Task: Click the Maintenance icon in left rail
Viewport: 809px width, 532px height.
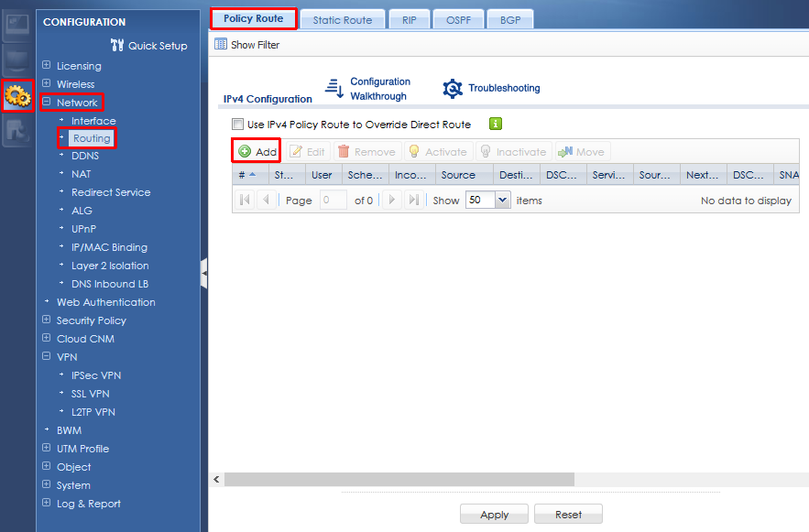Action: pyautogui.click(x=17, y=131)
